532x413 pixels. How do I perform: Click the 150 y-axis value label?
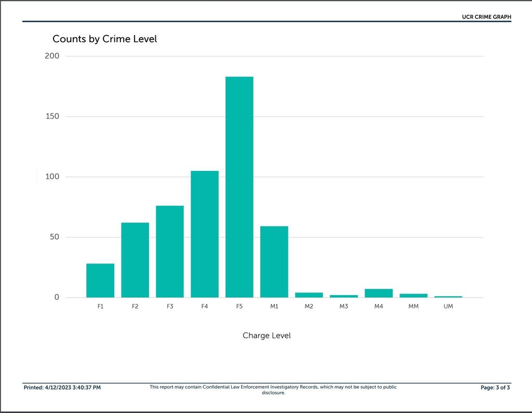52,116
